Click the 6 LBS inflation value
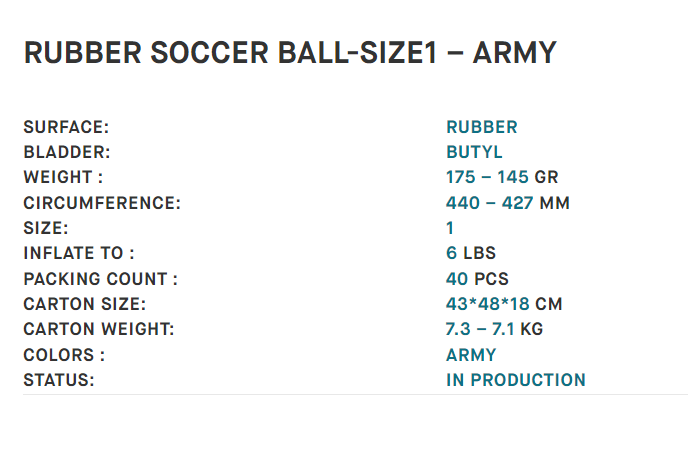Viewport: 688px width, 452px height. tap(471, 253)
